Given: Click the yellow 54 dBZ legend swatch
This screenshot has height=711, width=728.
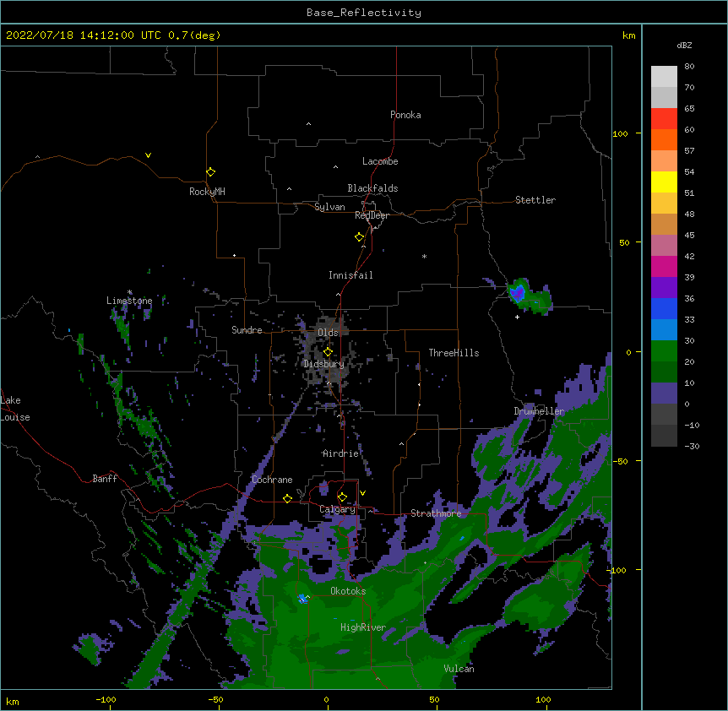Looking at the screenshot, I should (664, 182).
